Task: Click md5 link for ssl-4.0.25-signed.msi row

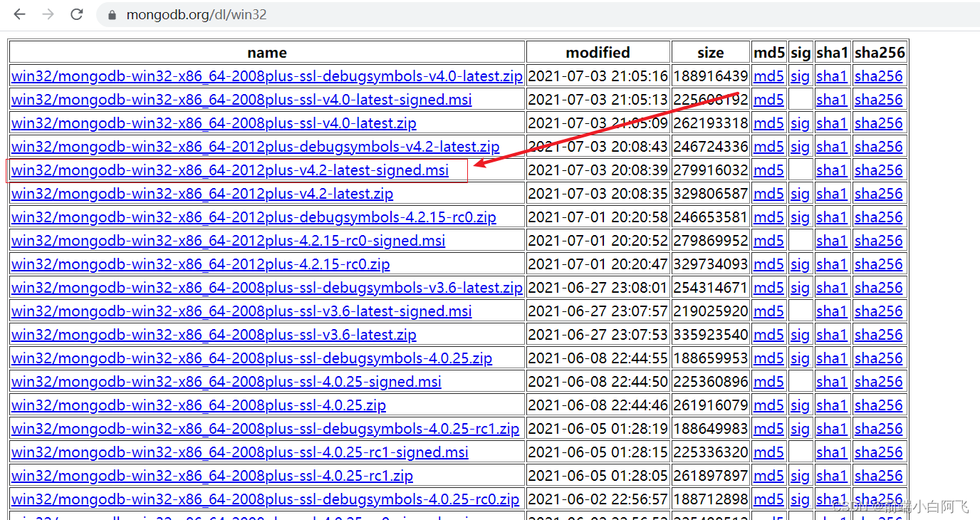Action: click(768, 382)
